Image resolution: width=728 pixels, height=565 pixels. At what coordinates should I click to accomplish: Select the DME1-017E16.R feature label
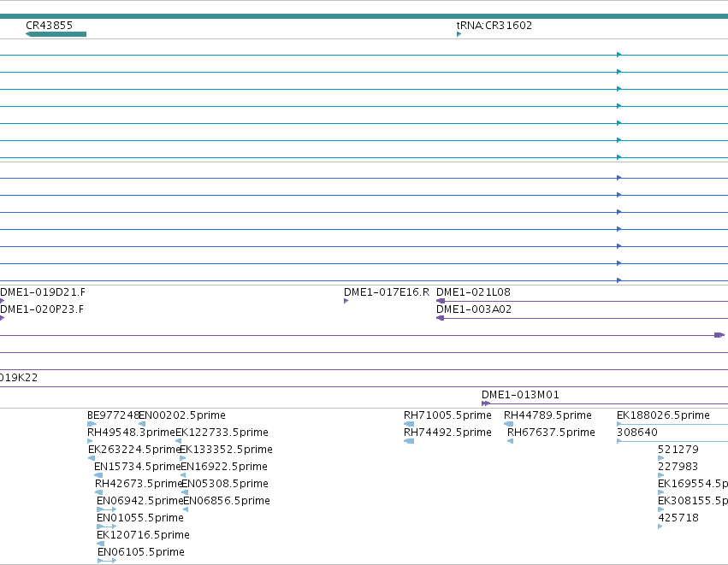point(387,292)
